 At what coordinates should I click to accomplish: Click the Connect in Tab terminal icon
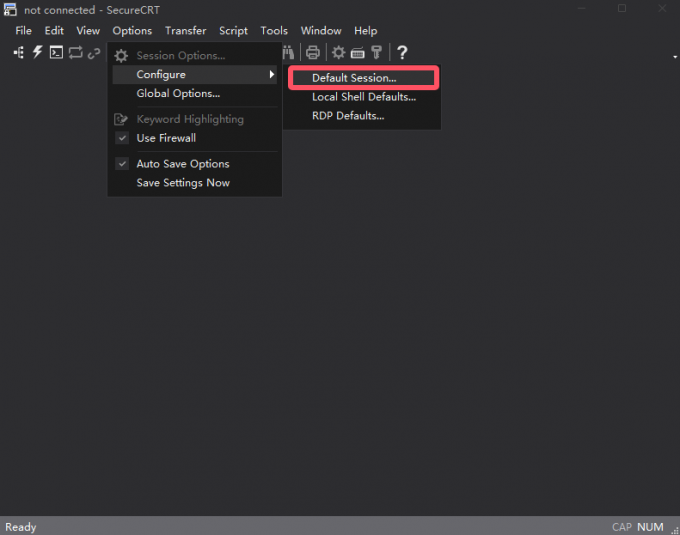coord(56,52)
